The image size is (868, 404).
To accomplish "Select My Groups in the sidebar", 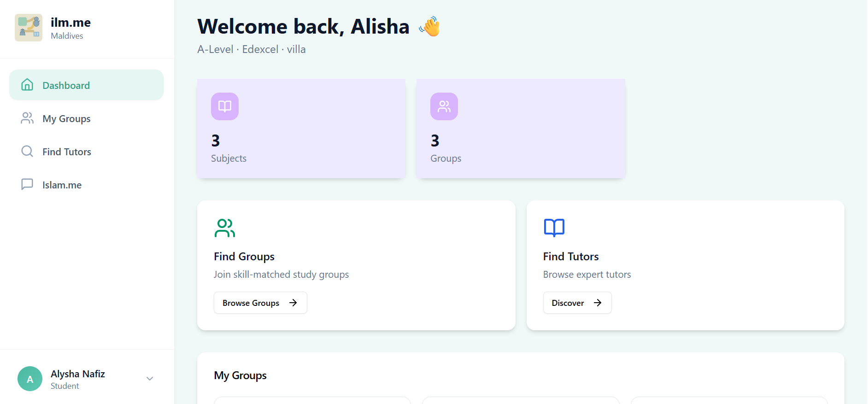I will [x=66, y=118].
